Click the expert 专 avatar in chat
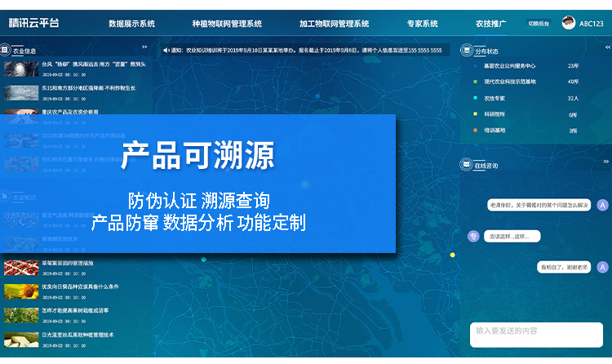This screenshot has width=612, height=364. (473, 236)
